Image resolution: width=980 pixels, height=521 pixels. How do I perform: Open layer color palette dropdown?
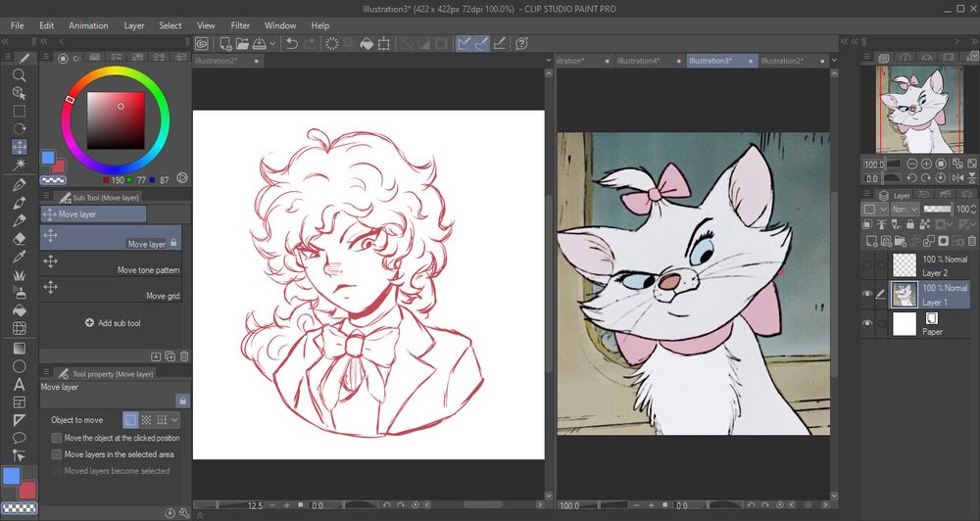pos(875,210)
